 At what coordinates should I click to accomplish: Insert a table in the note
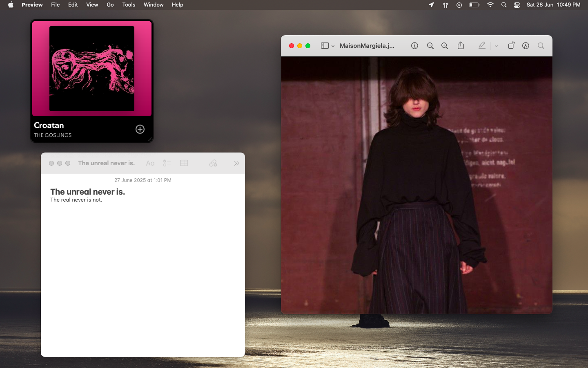click(184, 163)
